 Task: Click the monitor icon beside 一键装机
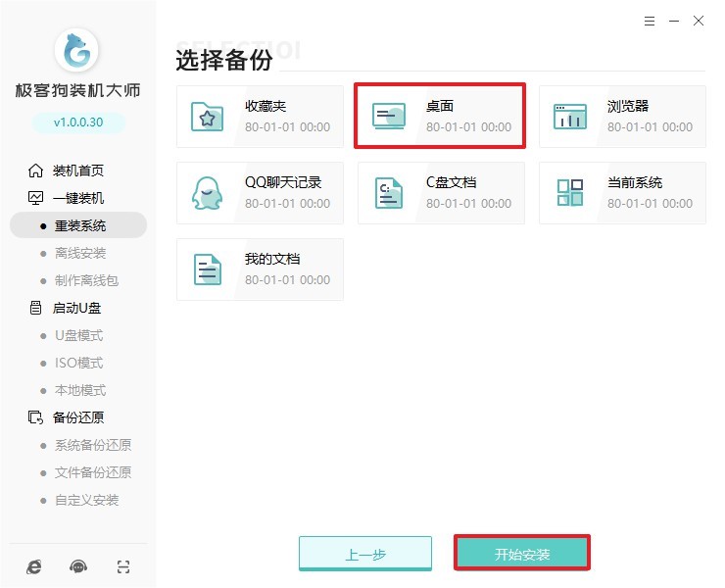(35, 198)
